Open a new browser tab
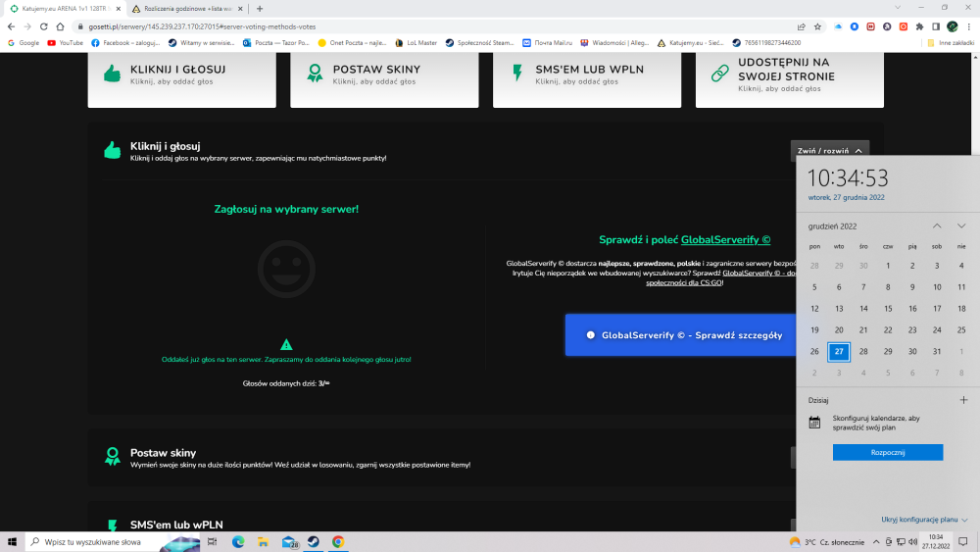 coord(260,9)
